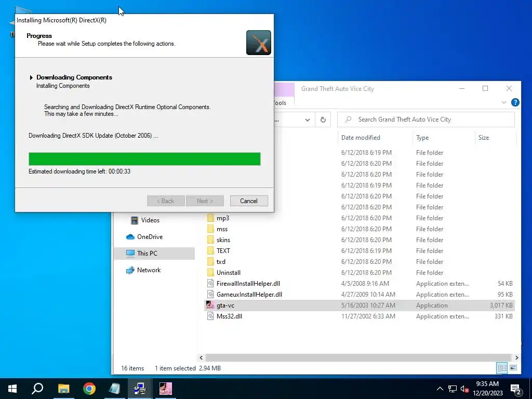Click the muted volume tray icon

[465, 389]
